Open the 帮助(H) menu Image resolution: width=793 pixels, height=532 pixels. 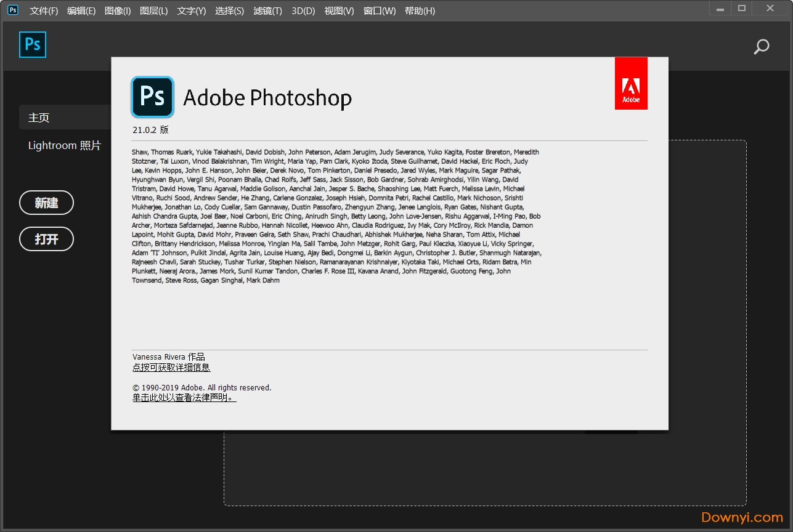pos(420,11)
